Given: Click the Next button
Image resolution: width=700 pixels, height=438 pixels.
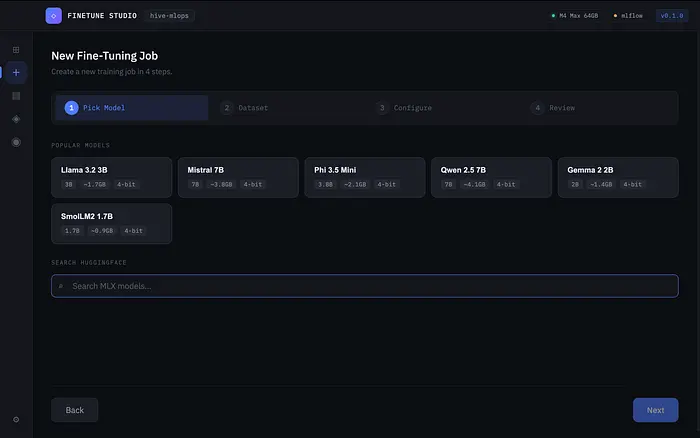Looking at the screenshot, I should pos(655,410).
